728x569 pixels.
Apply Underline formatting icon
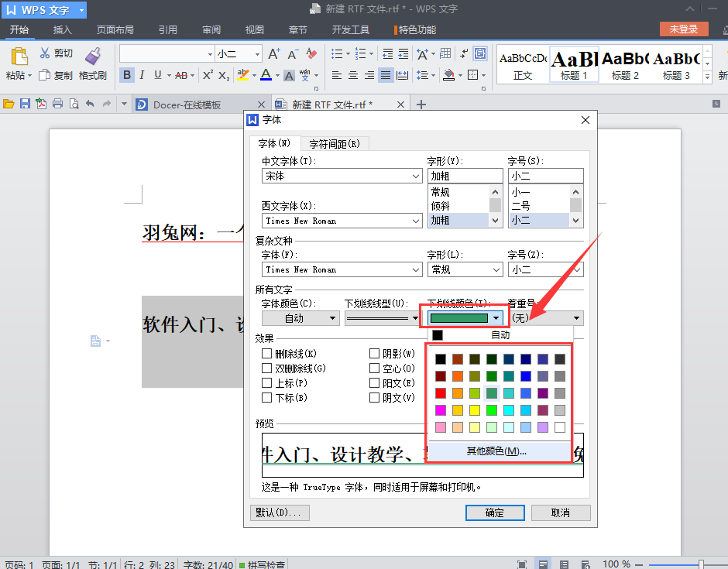pos(158,75)
